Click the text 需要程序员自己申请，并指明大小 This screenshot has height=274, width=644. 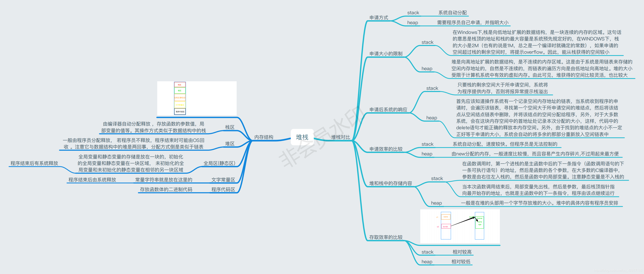pyautogui.click(x=473, y=22)
